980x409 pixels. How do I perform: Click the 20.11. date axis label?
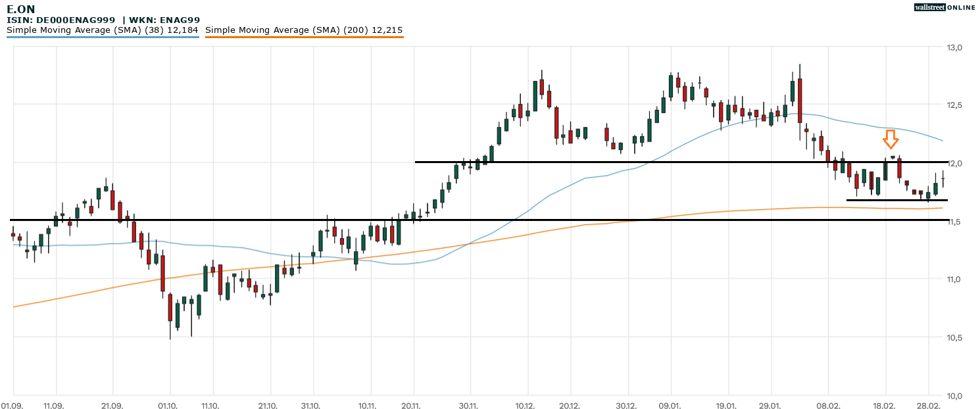click(x=412, y=406)
